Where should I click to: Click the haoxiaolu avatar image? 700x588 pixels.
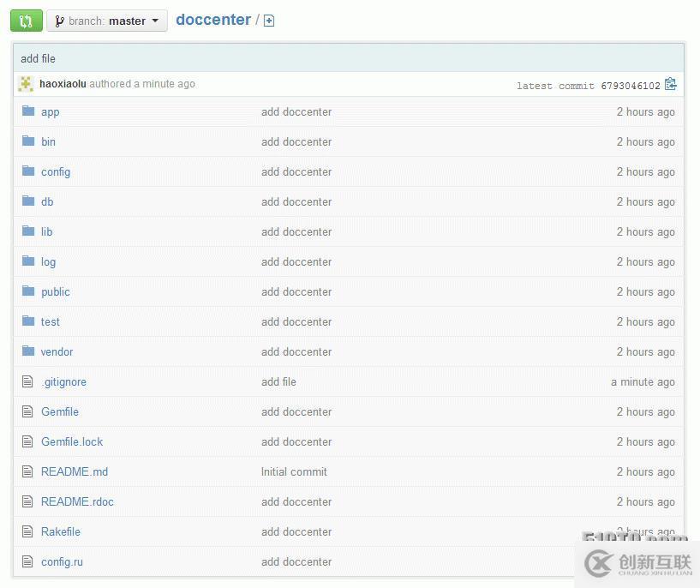26,84
